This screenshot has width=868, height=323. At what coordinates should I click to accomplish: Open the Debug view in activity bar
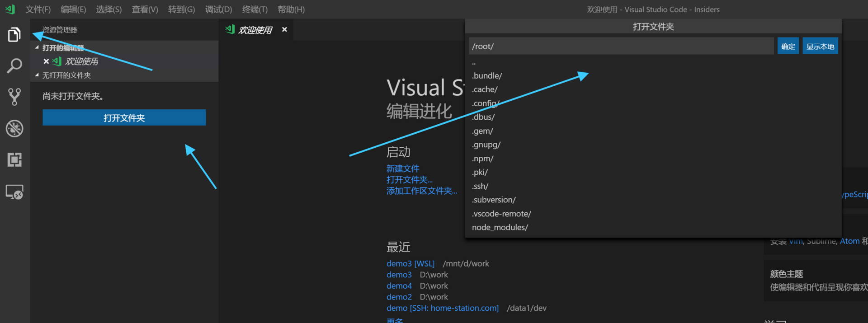pyautogui.click(x=14, y=129)
